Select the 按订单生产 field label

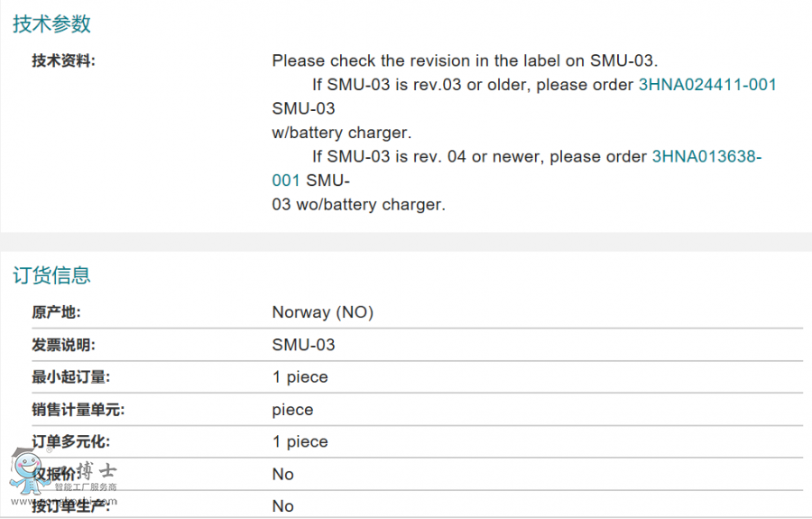71,506
